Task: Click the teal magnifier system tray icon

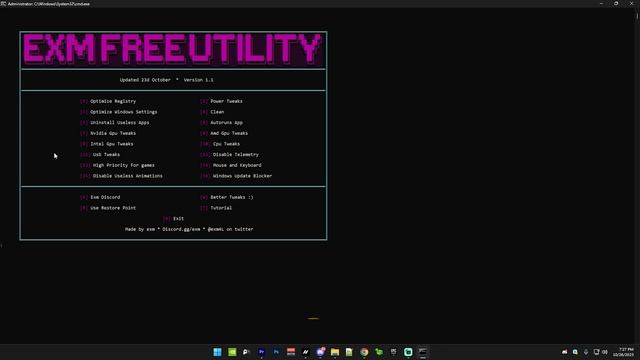Action: pos(575,352)
